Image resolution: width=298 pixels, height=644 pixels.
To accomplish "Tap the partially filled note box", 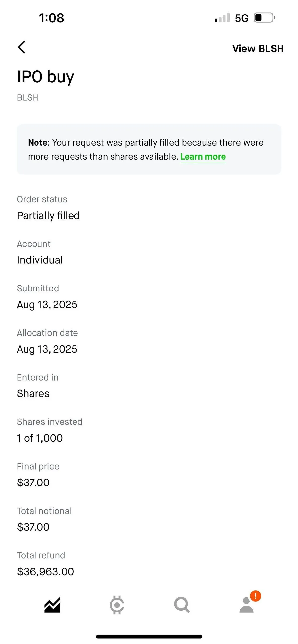I will pos(149,149).
